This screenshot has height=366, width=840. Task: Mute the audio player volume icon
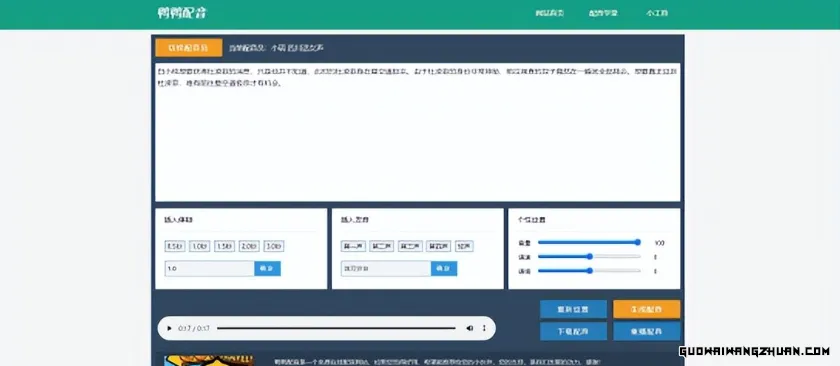tap(470, 328)
